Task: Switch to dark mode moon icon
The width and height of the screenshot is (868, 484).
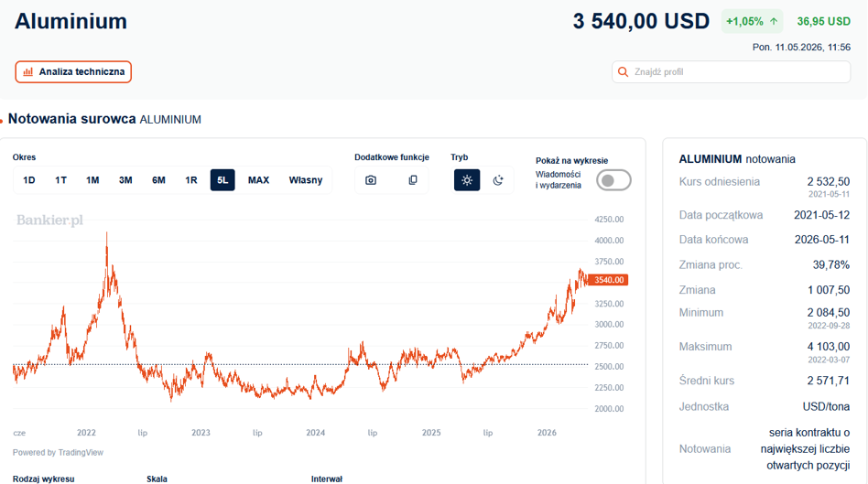Action: [x=498, y=180]
